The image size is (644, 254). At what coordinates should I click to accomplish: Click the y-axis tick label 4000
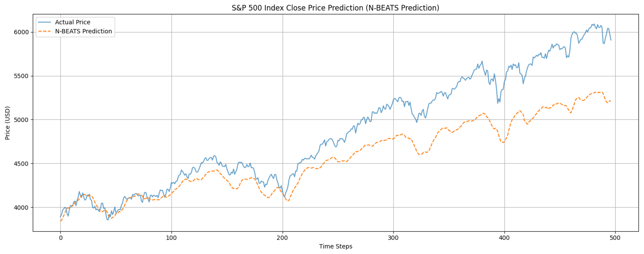22,207
